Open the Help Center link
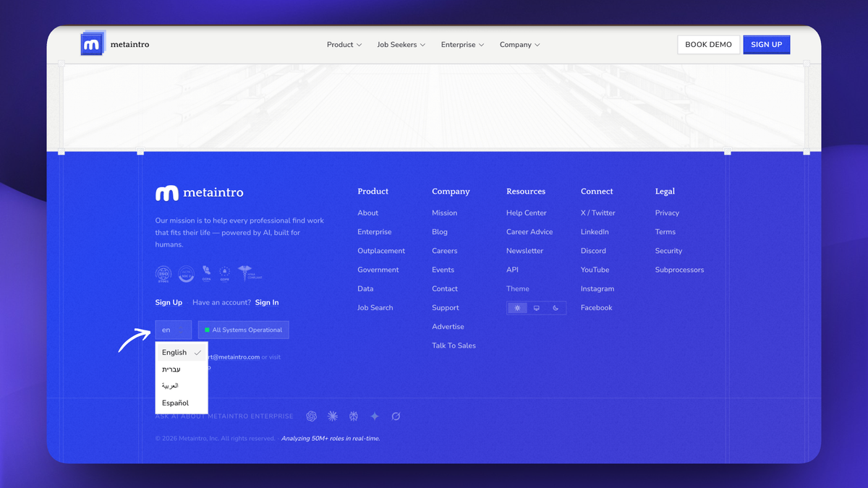Viewport: 868px width, 488px height. [x=527, y=213]
